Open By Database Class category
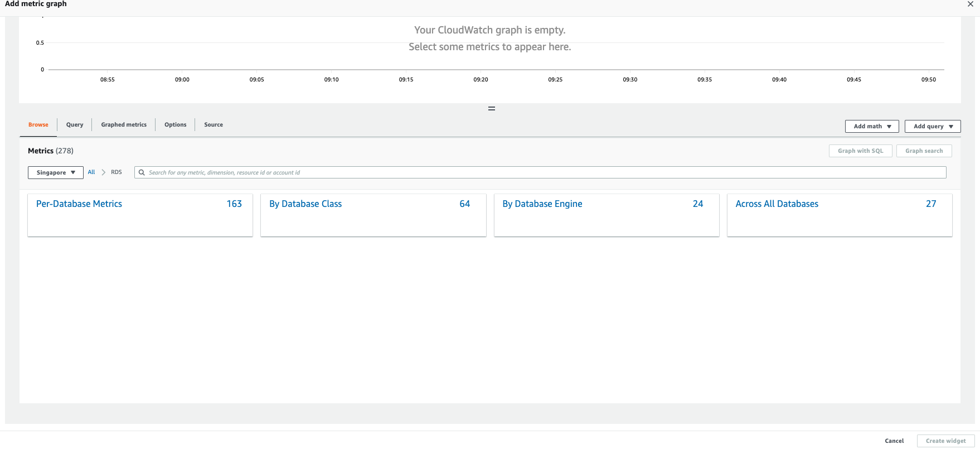The width and height of the screenshot is (980, 449). pyautogui.click(x=305, y=204)
